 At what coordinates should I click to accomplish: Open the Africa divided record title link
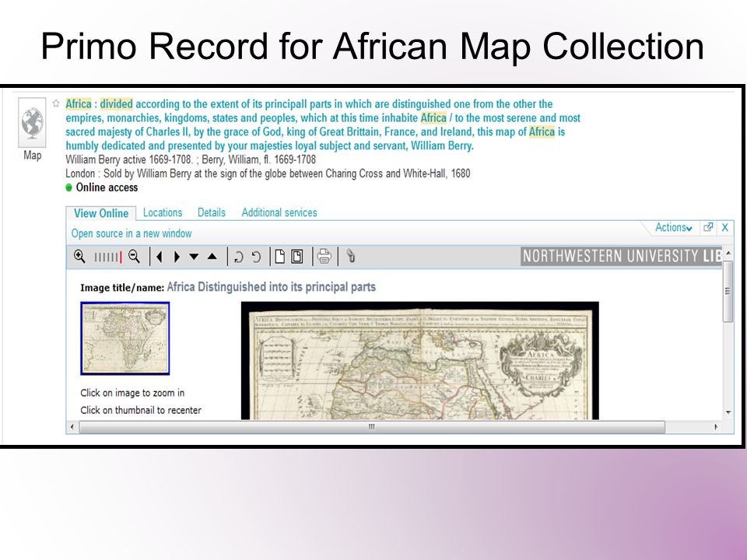coord(323,124)
